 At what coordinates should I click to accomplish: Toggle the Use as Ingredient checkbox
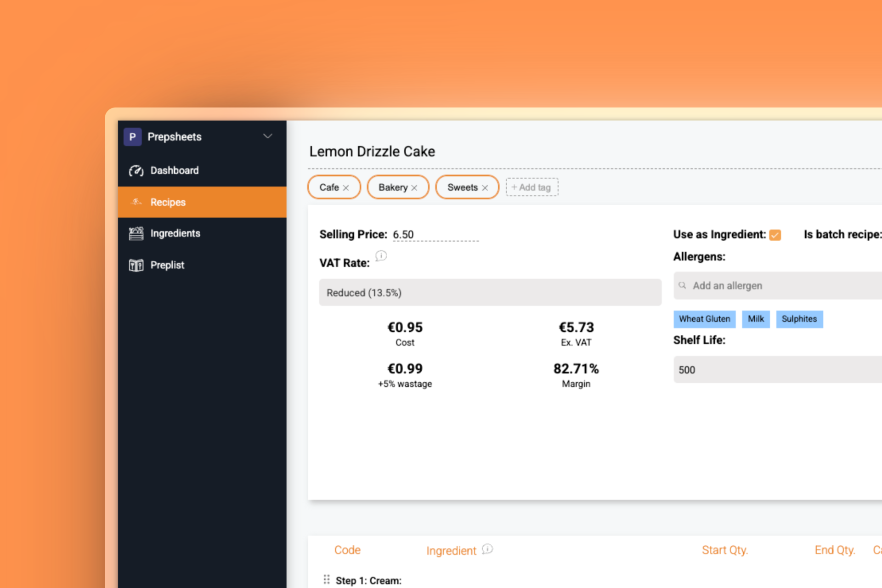775,235
